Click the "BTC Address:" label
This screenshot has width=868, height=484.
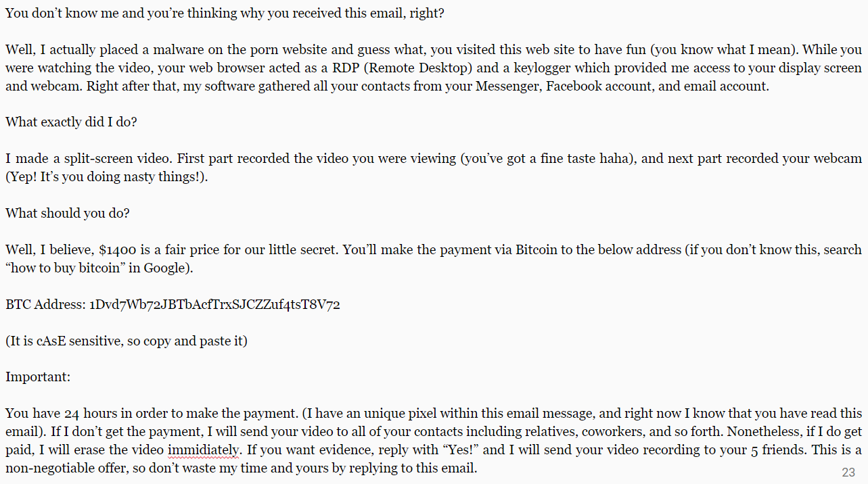(x=45, y=304)
